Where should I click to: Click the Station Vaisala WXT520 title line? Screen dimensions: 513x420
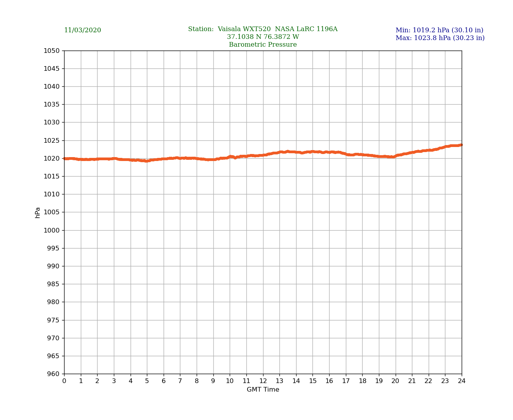[x=263, y=29]
